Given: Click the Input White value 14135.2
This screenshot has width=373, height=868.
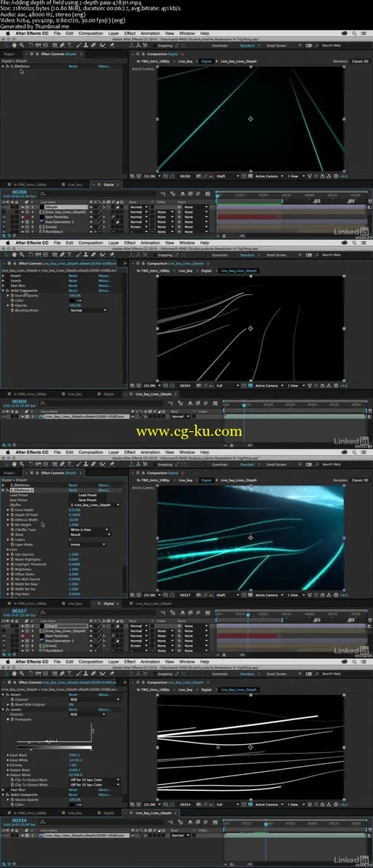Looking at the screenshot, I should click(76, 760).
